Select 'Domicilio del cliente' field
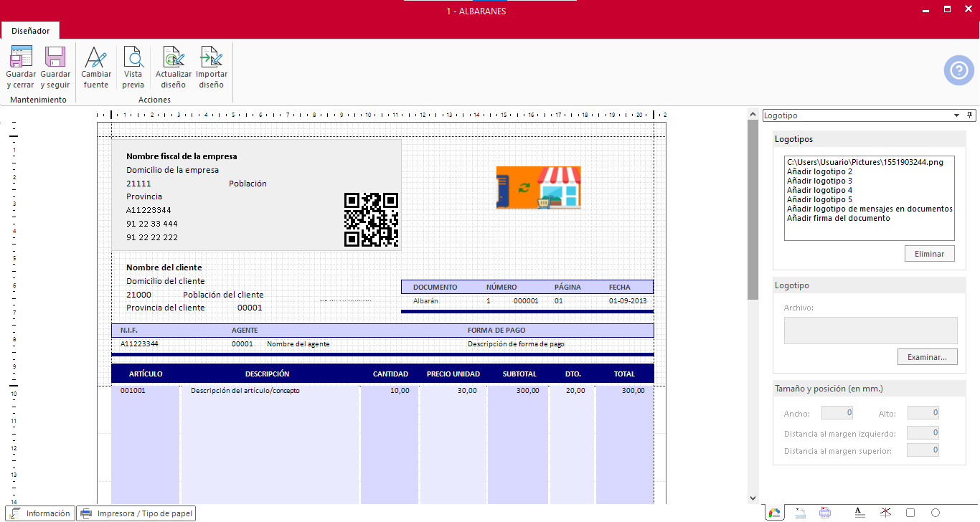The image size is (980, 522). point(165,281)
